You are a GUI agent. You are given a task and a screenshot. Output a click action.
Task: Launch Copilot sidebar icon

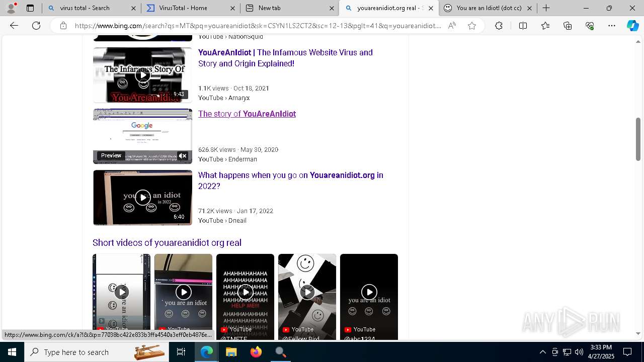tap(632, 26)
